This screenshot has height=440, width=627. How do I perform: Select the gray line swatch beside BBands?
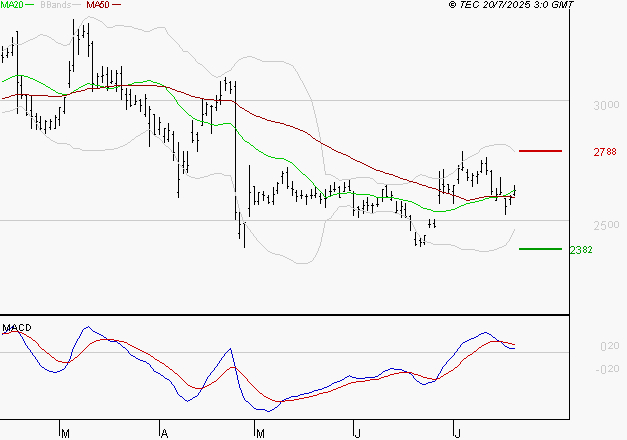click(x=76, y=6)
